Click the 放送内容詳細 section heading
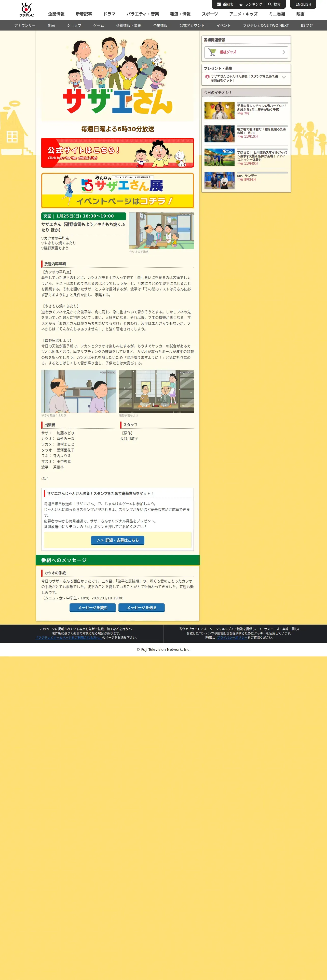The image size is (327, 980). (x=55, y=264)
